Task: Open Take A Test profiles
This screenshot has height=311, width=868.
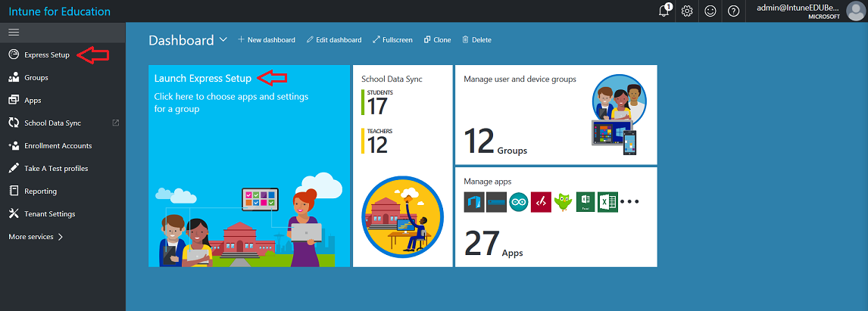Action: coord(55,168)
